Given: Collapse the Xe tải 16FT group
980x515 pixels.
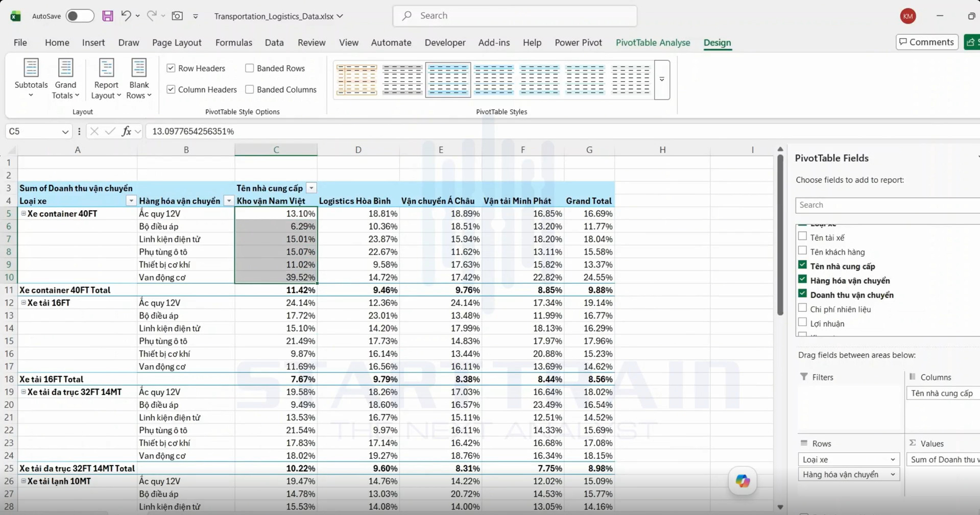Looking at the screenshot, I should [23, 303].
